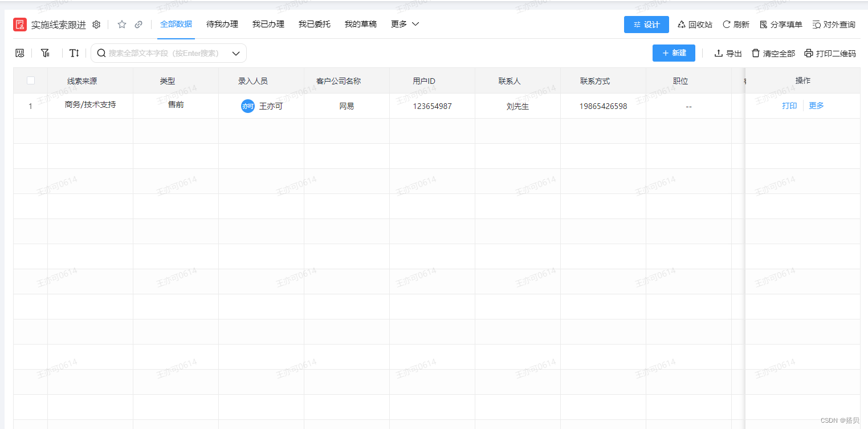
Task: Switch to 待我办理 tab
Action: click(x=222, y=24)
